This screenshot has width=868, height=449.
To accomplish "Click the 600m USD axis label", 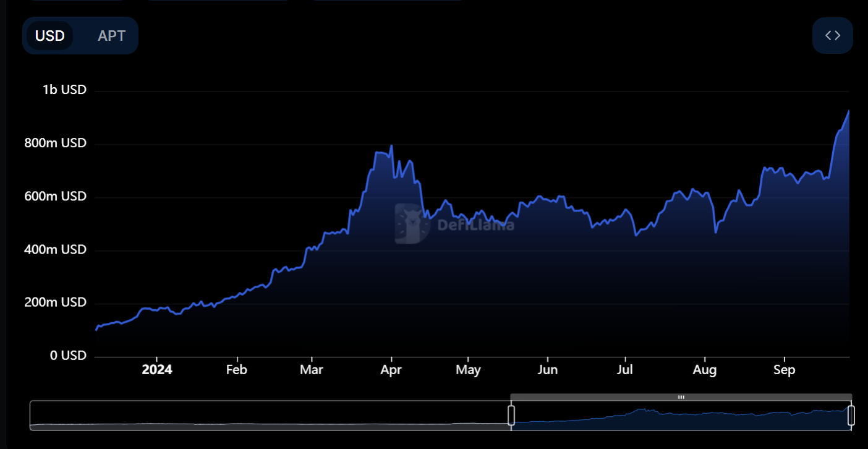I will pyautogui.click(x=56, y=196).
